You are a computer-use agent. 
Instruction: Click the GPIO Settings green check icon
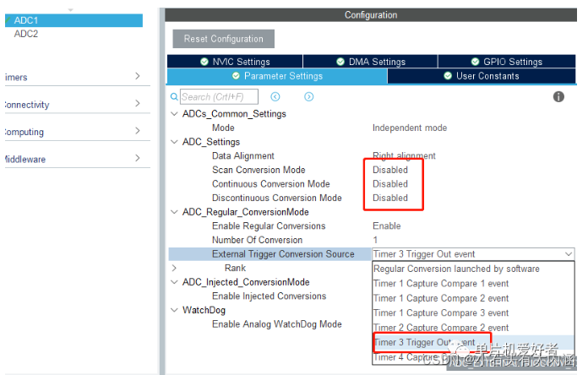point(475,62)
